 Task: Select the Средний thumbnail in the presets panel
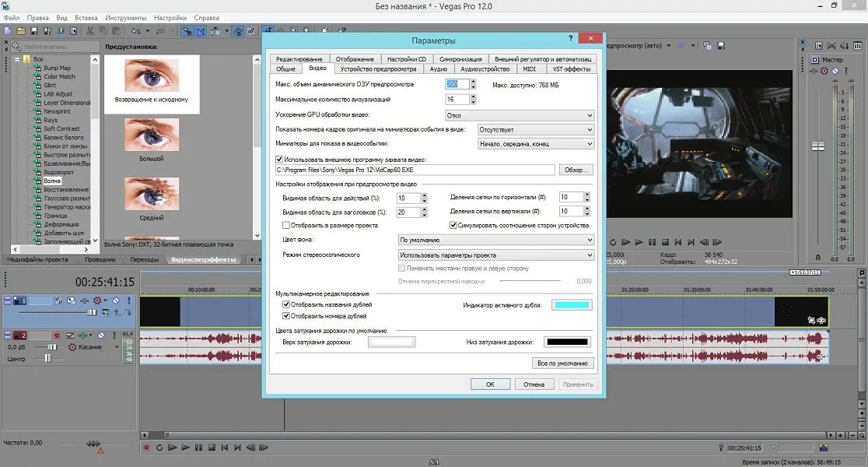[152, 195]
